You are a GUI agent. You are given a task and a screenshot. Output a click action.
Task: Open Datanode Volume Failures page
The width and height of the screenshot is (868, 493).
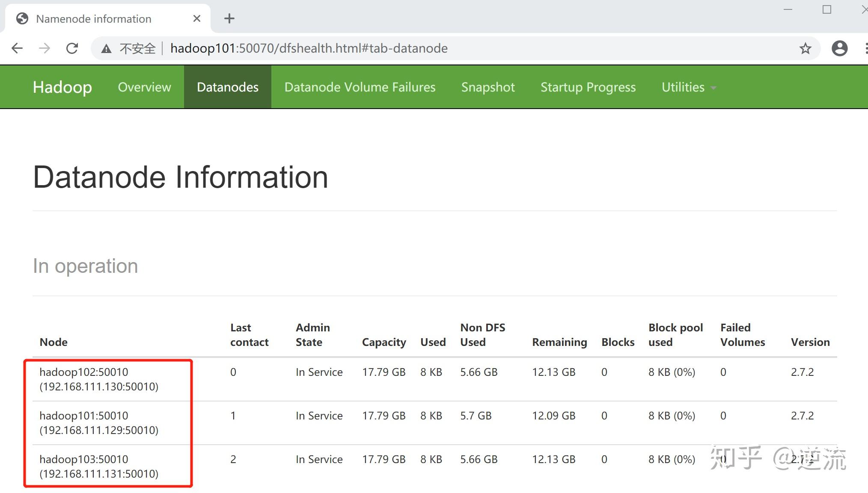360,87
